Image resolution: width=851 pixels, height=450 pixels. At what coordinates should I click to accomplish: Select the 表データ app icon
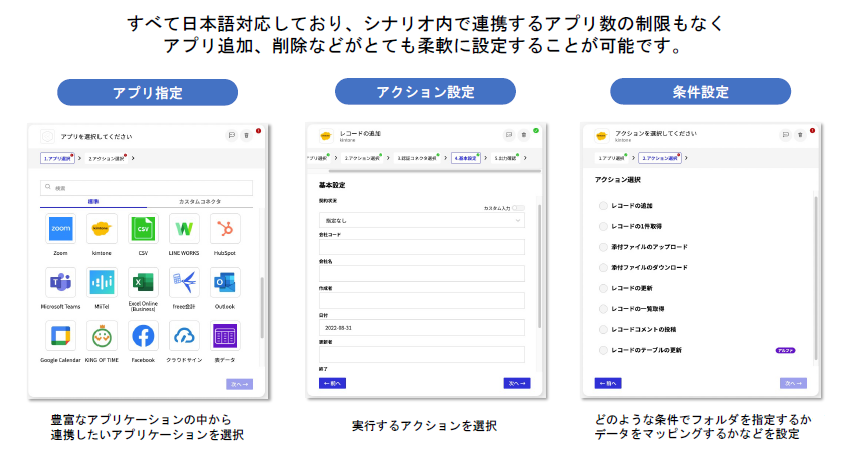coord(225,336)
